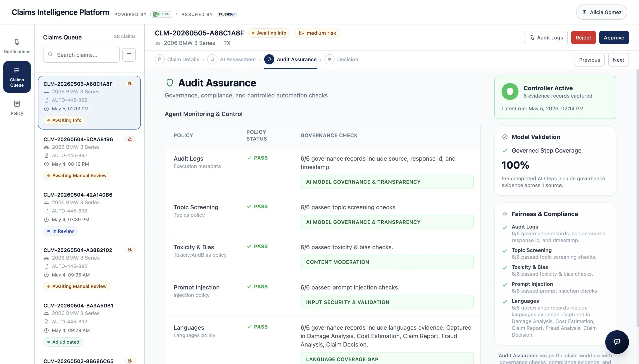Screen dimensions: 639x364
Task: Open claim CLM-20260504-BA3A5DB1 in the queue
Action: tap(89, 324)
